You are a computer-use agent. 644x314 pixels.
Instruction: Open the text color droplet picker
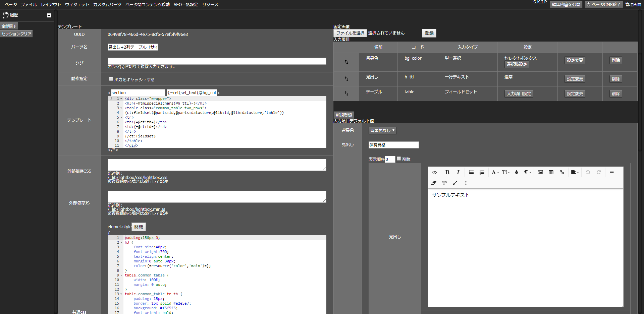[x=517, y=172]
